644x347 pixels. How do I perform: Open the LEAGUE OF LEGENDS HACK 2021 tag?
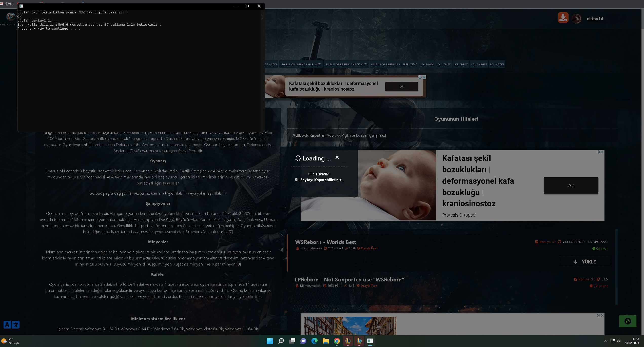346,64
